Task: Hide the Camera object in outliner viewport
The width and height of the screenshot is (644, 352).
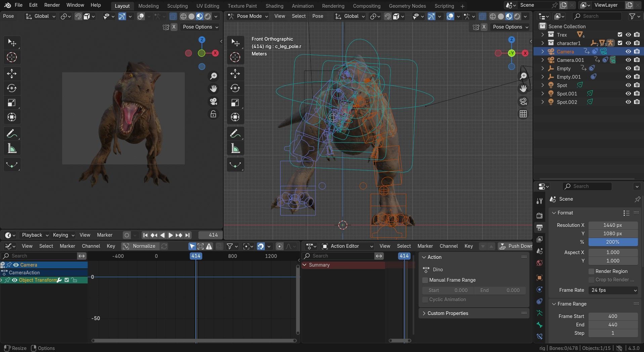Action: (628, 51)
